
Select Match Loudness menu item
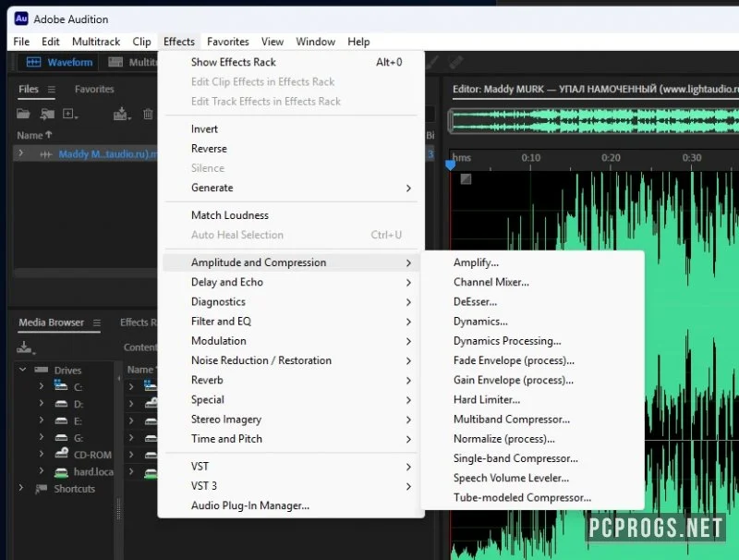click(x=291, y=215)
